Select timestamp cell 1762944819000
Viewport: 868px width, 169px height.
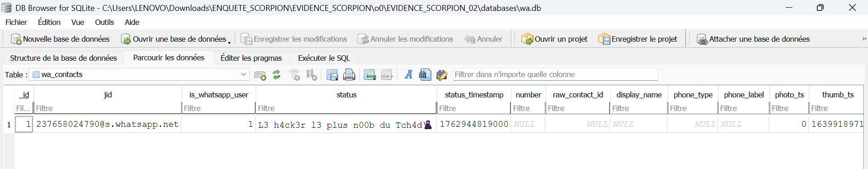(x=474, y=124)
